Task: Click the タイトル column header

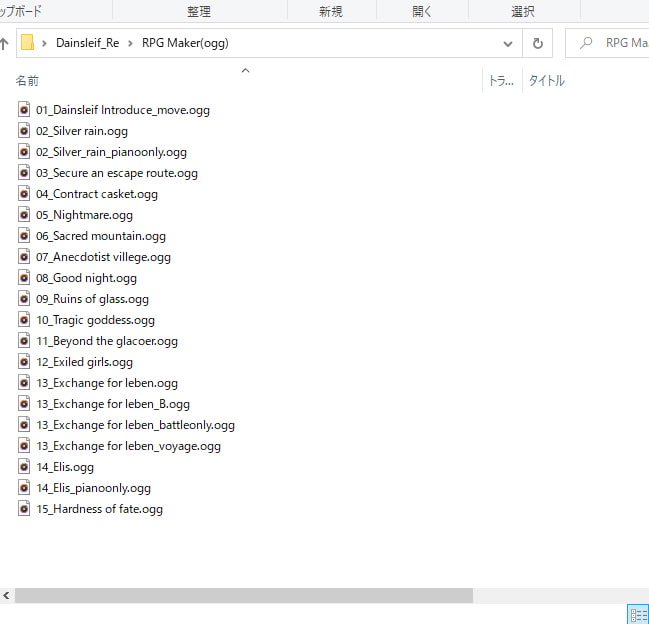Action: 546,81
